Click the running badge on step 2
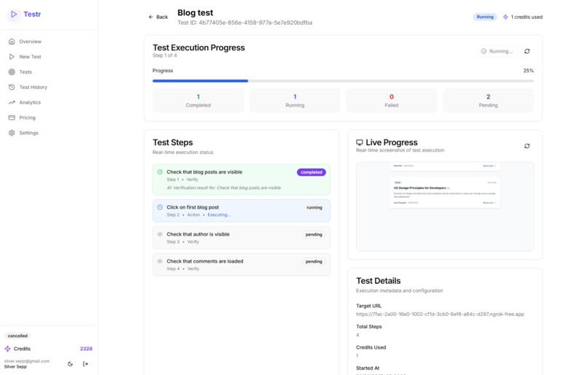Screen dimensions: 588x375 [x=314, y=207]
